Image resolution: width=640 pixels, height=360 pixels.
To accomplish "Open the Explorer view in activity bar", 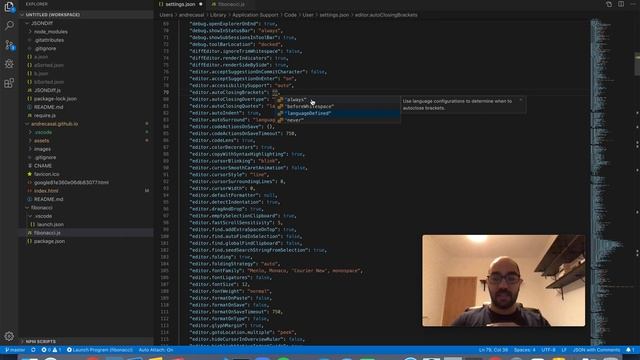I will [9, 7].
